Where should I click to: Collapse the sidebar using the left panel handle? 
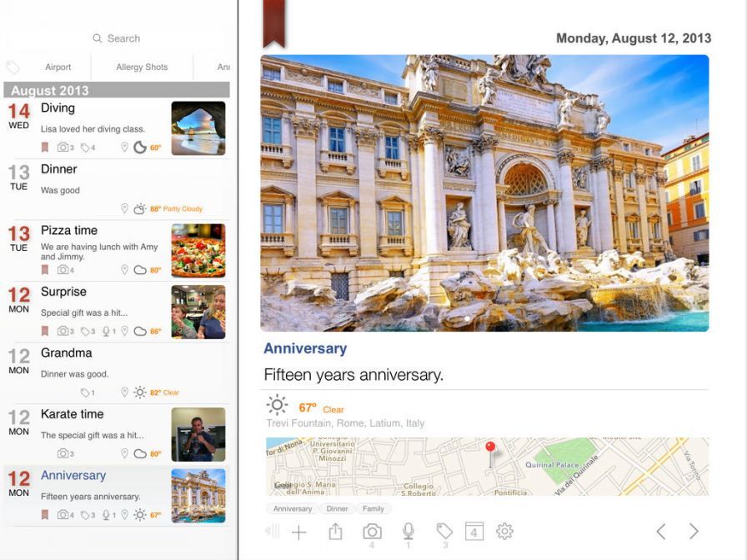[270, 532]
